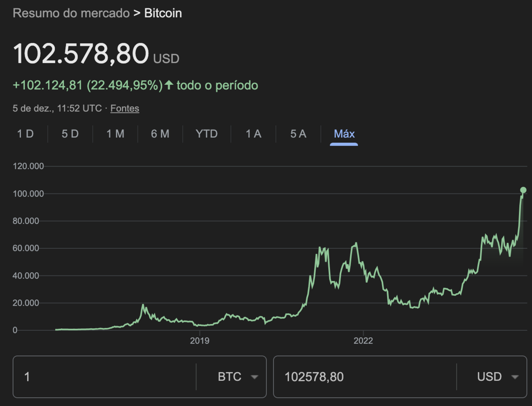
Task: Select the green dot at the chart's endpoint
Action: 523,190
